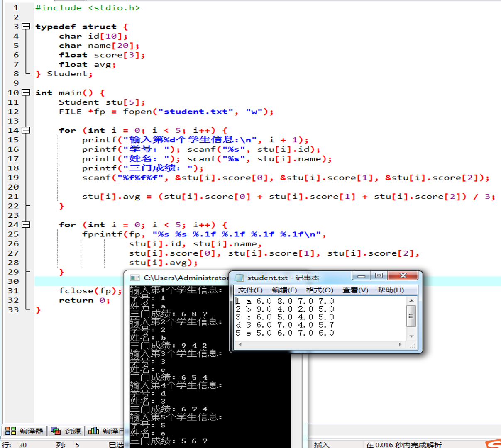Collapse the main function fold at line 10
This screenshot has width=501, height=448.
(26, 93)
